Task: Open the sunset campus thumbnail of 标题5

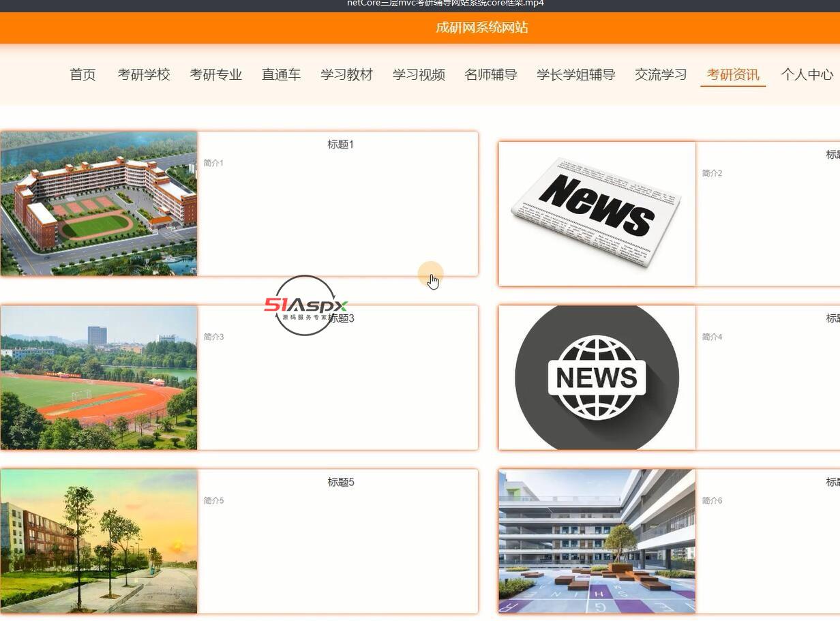Action: pos(99,541)
